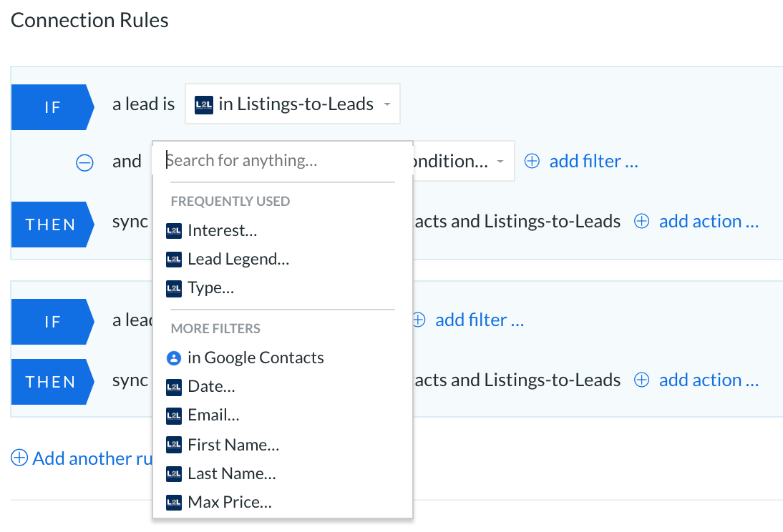Click the L2L icon beside Email filter
783x532 pixels.
tap(174, 415)
